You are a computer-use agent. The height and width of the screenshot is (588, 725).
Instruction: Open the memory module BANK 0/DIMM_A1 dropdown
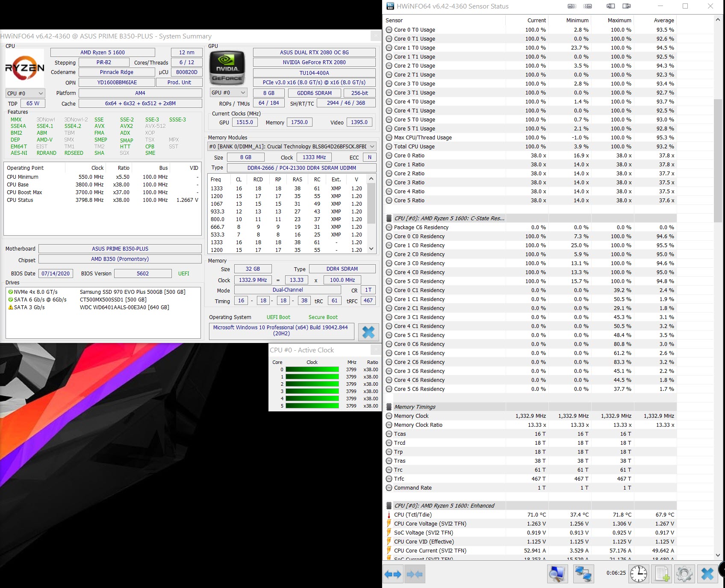click(x=292, y=146)
